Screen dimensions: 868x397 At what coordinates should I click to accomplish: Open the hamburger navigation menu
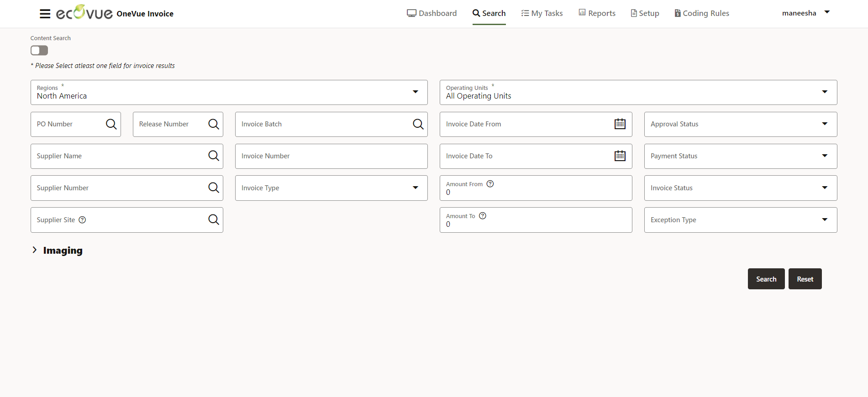(45, 14)
